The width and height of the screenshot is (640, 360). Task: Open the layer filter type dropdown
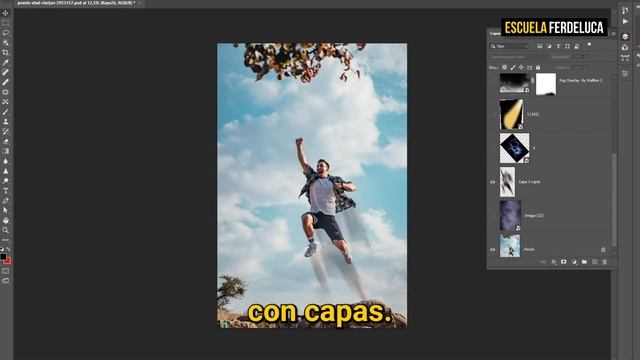click(509, 47)
